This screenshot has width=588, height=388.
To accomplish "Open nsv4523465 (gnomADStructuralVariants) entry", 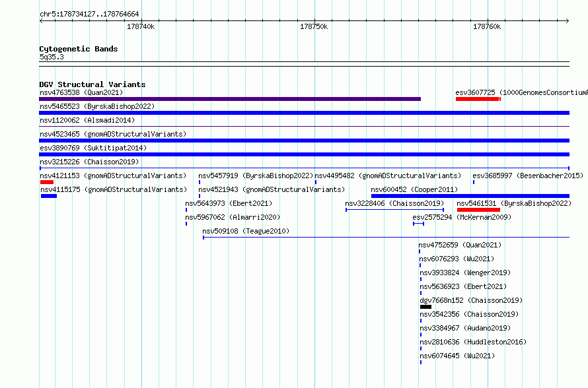I will [x=113, y=134].
